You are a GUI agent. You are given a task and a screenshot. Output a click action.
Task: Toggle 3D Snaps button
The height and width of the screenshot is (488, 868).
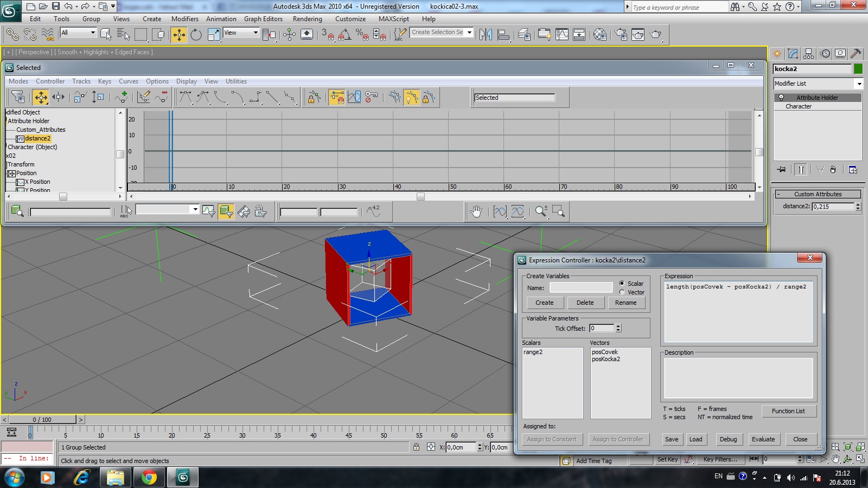coord(327,35)
